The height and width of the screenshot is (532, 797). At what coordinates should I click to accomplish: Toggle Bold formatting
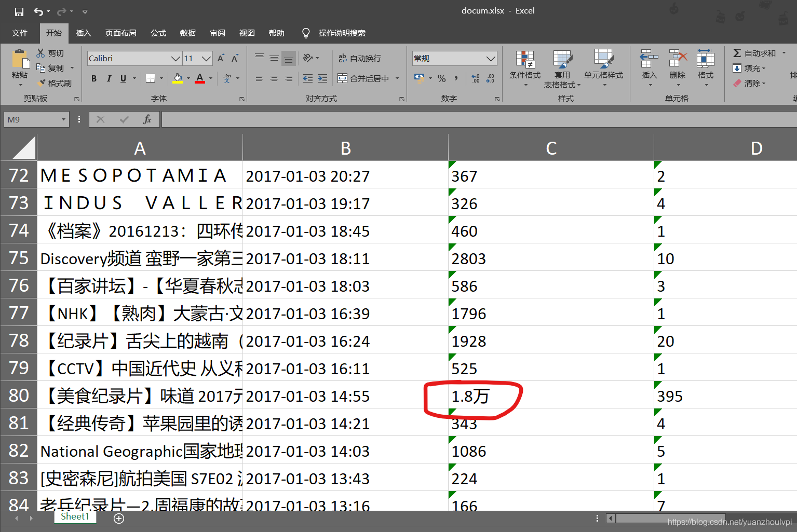click(x=94, y=78)
